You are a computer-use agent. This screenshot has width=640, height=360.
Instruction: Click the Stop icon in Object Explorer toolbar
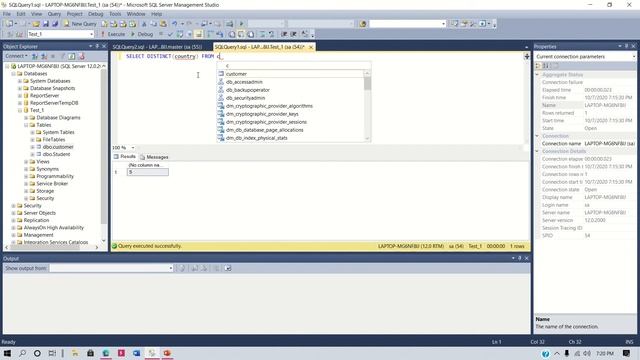[x=53, y=56]
